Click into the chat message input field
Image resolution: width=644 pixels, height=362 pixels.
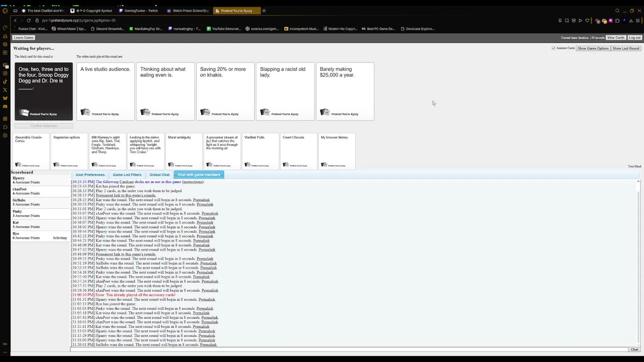349,349
